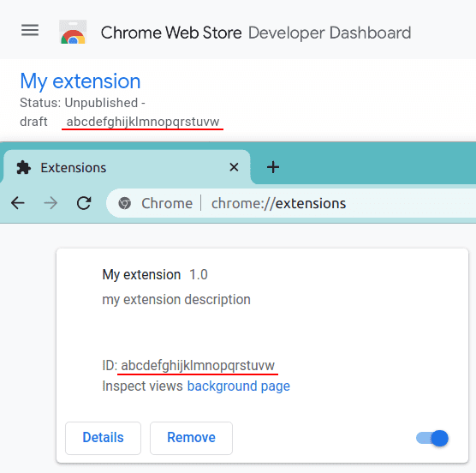
Task: Click the Extensions tab puzzle icon
Action: pyautogui.click(x=24, y=168)
